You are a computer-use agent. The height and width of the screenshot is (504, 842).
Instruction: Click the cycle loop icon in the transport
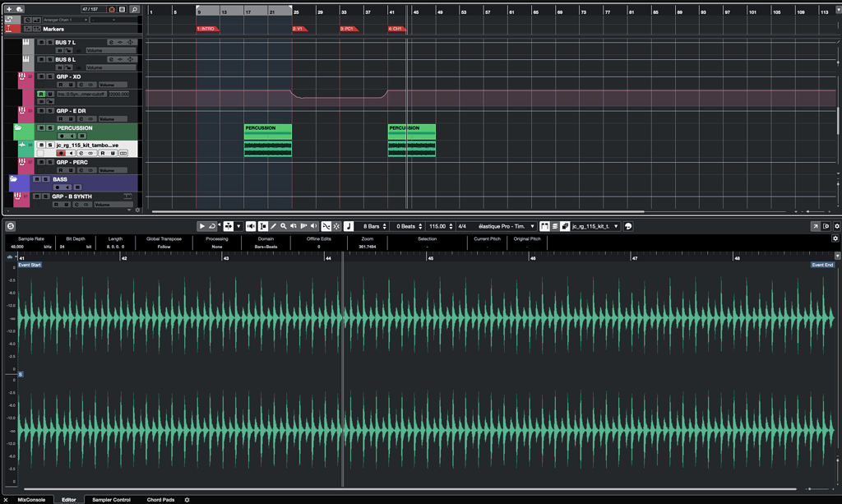(212, 225)
